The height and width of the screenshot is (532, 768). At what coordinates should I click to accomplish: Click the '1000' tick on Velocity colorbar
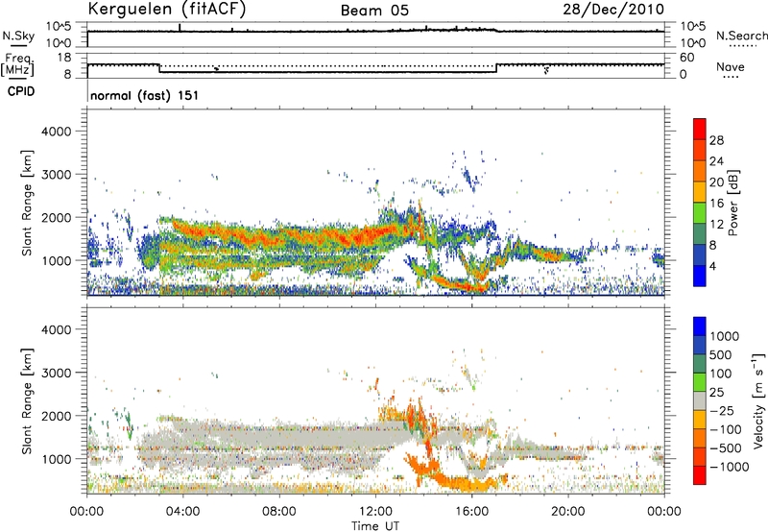[x=725, y=336]
